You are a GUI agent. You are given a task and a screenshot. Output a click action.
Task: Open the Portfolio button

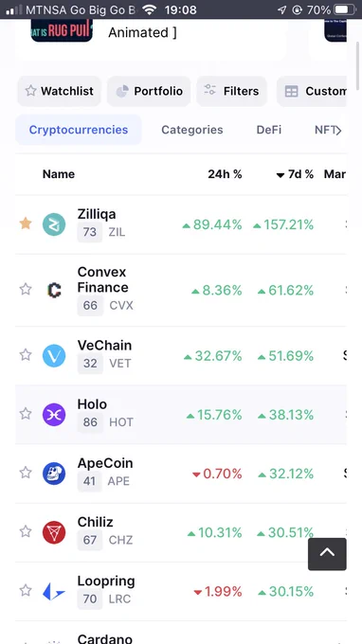pos(149,91)
